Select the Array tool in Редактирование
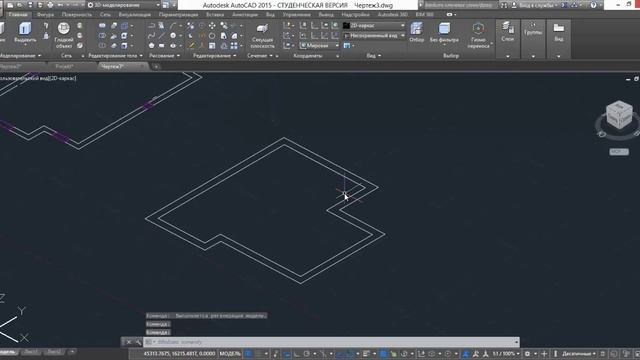 pos(234,46)
